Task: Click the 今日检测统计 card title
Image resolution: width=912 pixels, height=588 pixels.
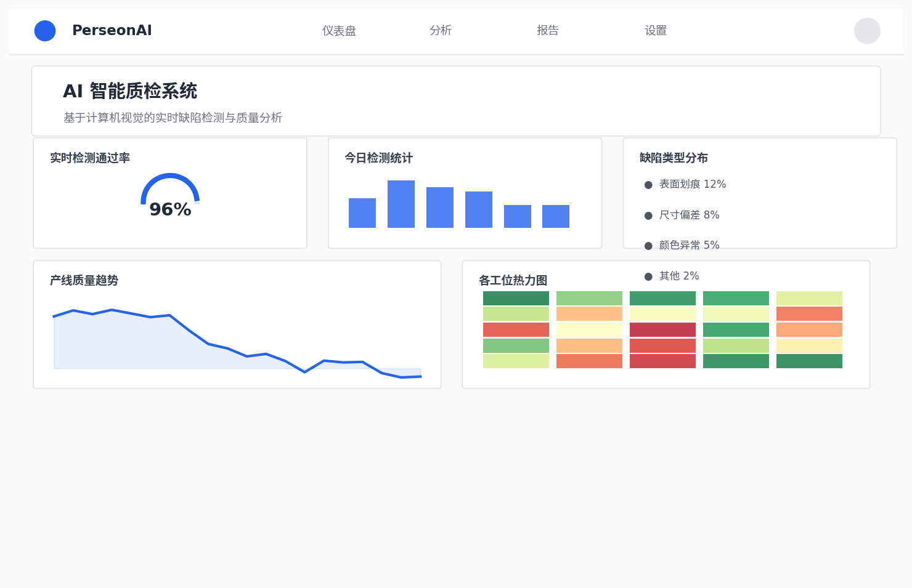Action: coord(378,158)
